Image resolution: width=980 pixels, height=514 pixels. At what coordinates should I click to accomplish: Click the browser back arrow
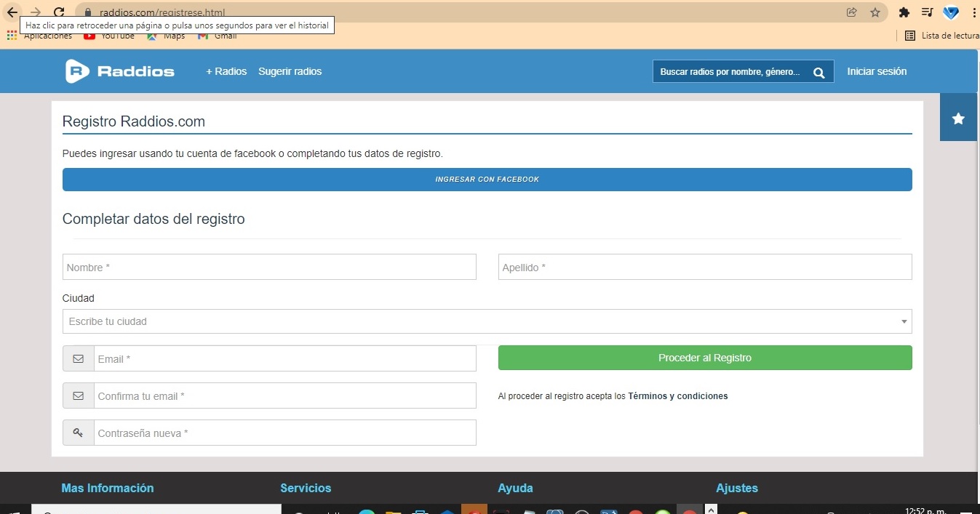coord(12,12)
